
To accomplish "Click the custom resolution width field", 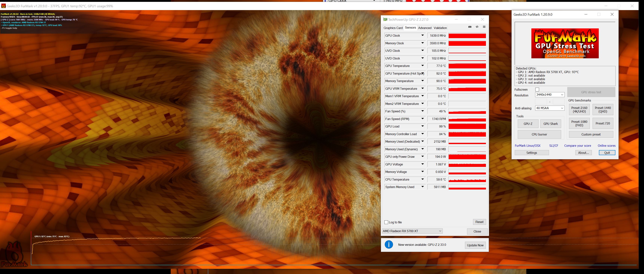I will point(541,102).
